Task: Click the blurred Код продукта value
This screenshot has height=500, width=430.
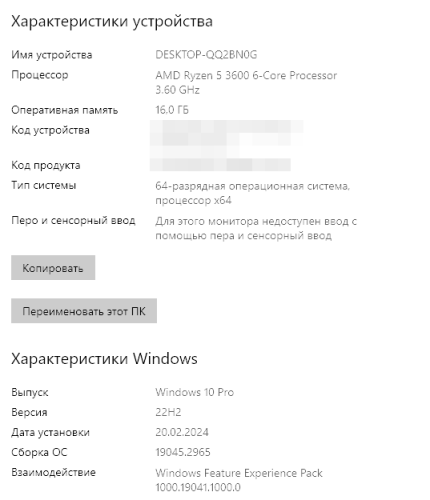Action: (220, 165)
